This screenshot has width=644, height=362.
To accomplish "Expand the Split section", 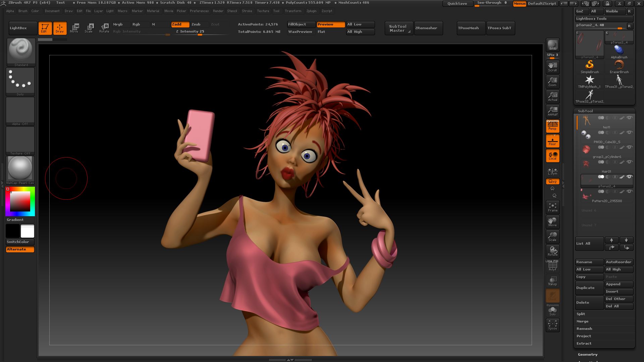I will pos(581,314).
